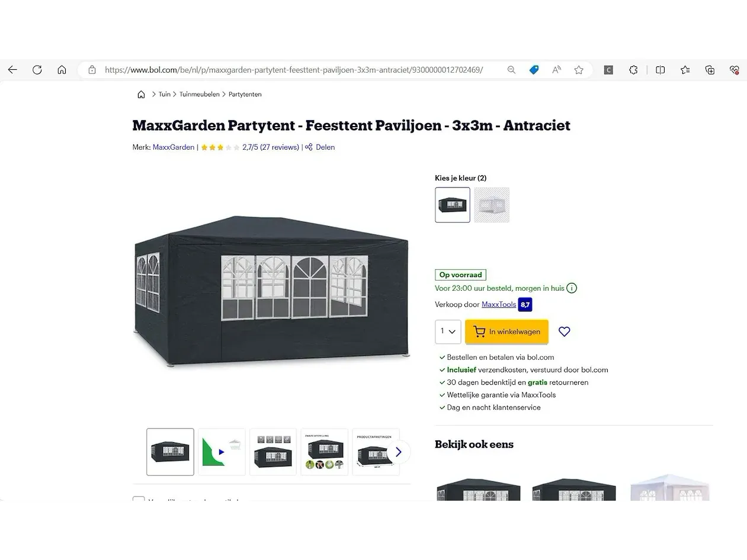Open the blue shopping price tag icon
747x560 pixels.
point(534,70)
